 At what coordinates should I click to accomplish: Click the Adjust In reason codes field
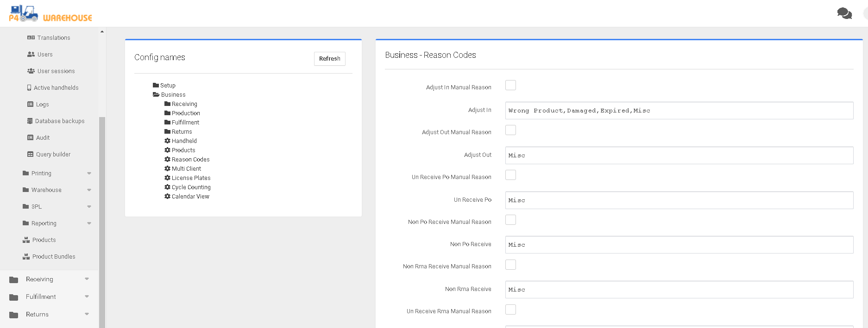point(679,111)
